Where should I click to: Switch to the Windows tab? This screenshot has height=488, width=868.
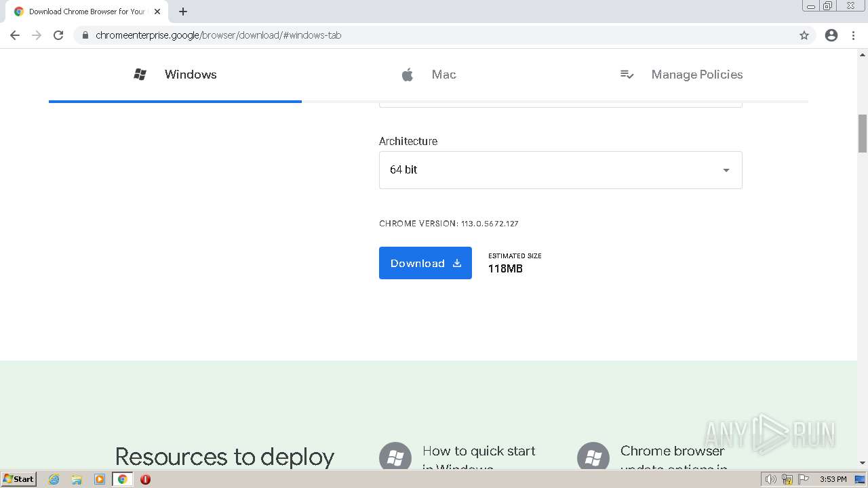[175, 75]
